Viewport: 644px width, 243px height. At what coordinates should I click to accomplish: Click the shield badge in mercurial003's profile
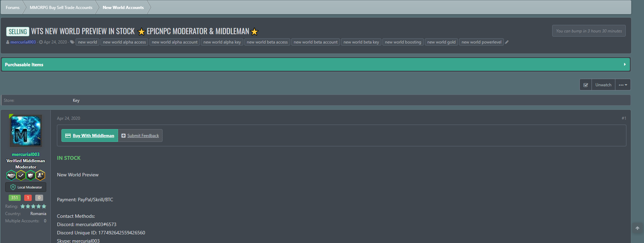31,175
